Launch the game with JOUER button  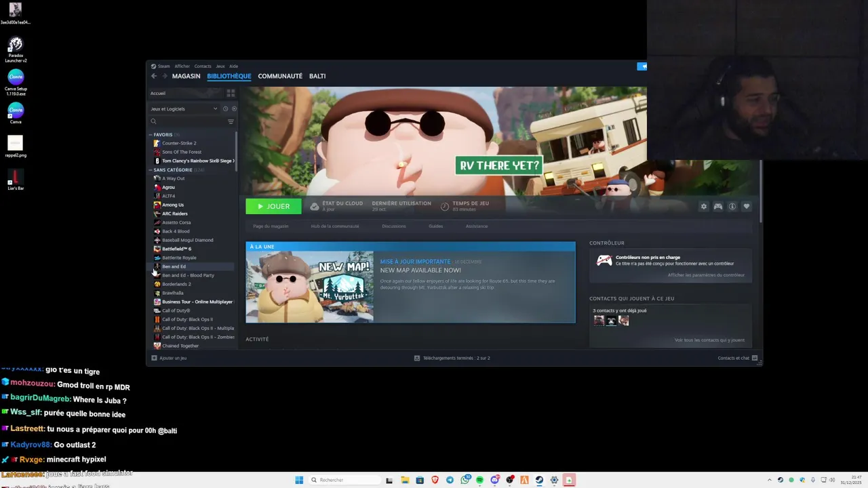pos(273,207)
